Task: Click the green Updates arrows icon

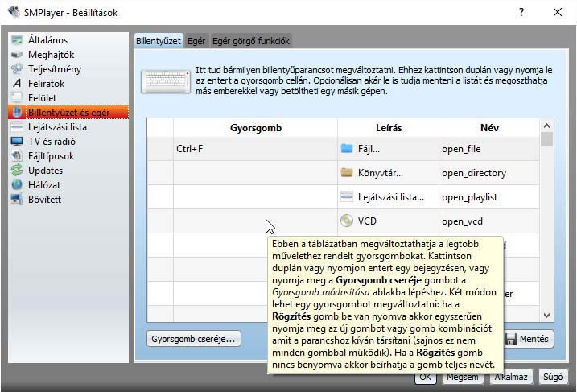Action: pos(17,170)
